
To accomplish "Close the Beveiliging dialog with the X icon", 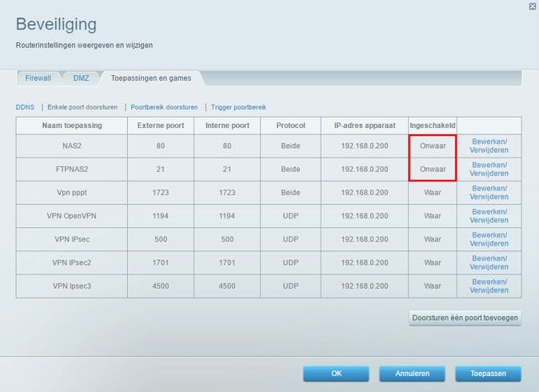I will coord(532,6).
